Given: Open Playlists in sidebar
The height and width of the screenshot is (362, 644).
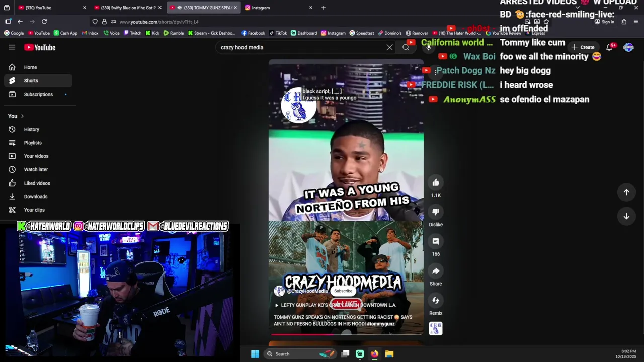Looking at the screenshot, I should tap(38, 143).
